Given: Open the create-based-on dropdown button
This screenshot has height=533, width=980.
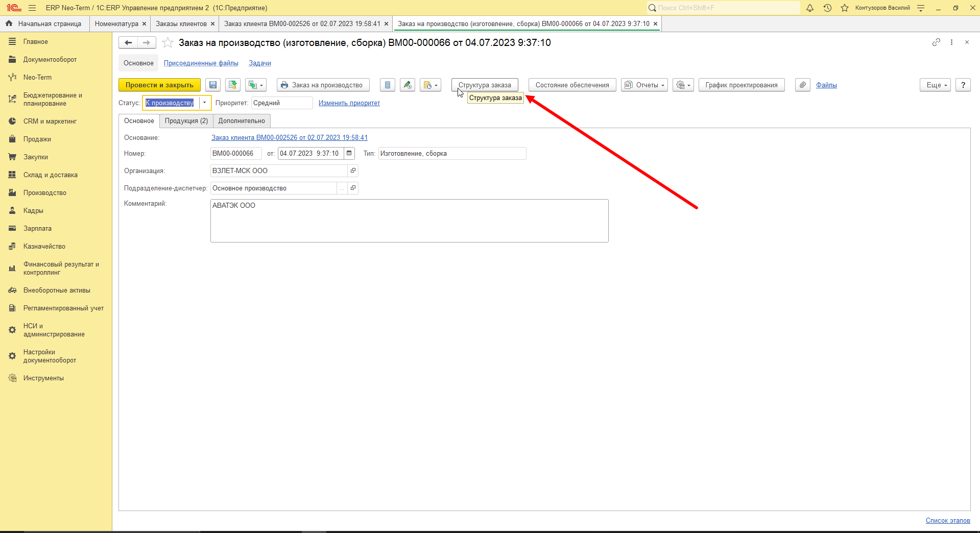Looking at the screenshot, I should click(256, 85).
